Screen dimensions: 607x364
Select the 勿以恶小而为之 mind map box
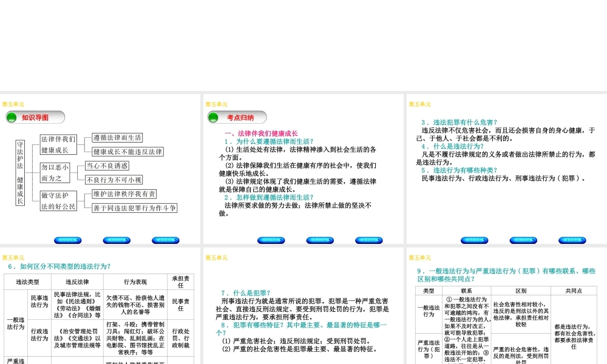(x=55, y=172)
